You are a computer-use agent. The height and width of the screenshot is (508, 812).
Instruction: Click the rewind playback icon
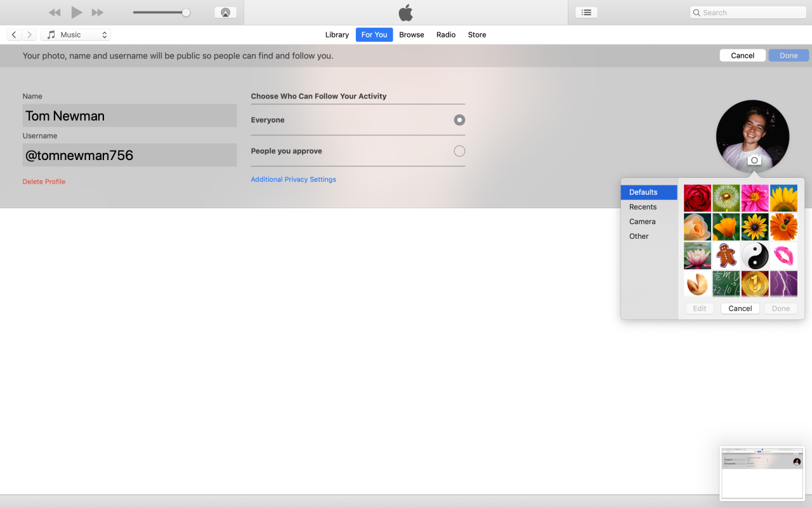click(x=54, y=12)
